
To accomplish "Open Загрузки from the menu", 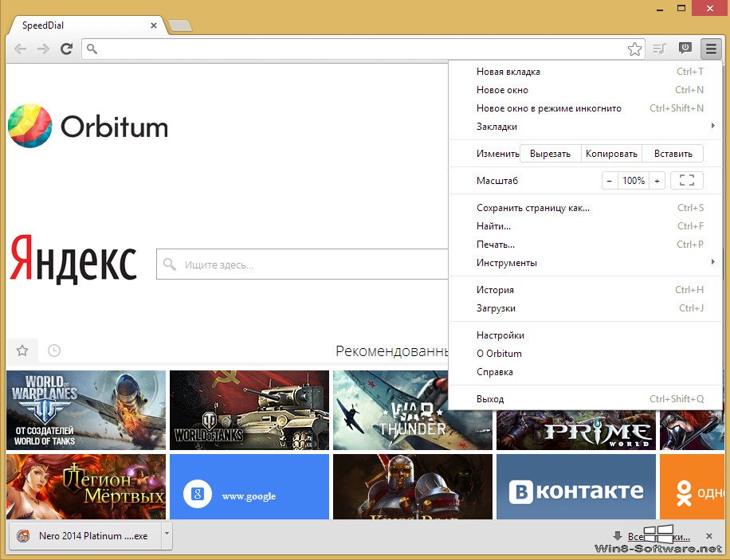I will 585,307.
